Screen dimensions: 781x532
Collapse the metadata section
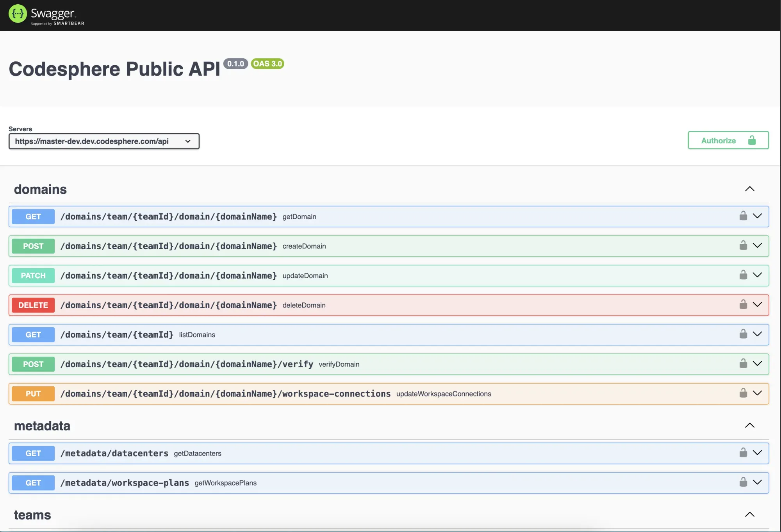point(749,425)
